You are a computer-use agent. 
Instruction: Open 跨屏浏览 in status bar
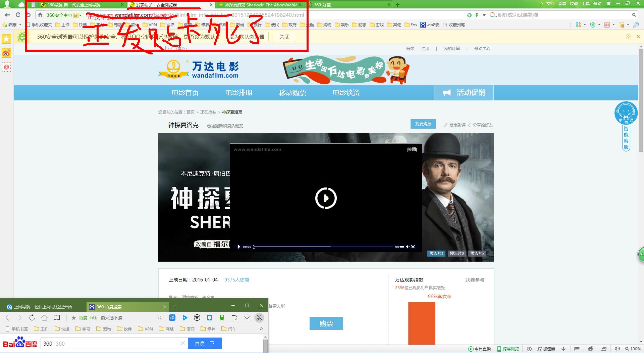point(508,349)
